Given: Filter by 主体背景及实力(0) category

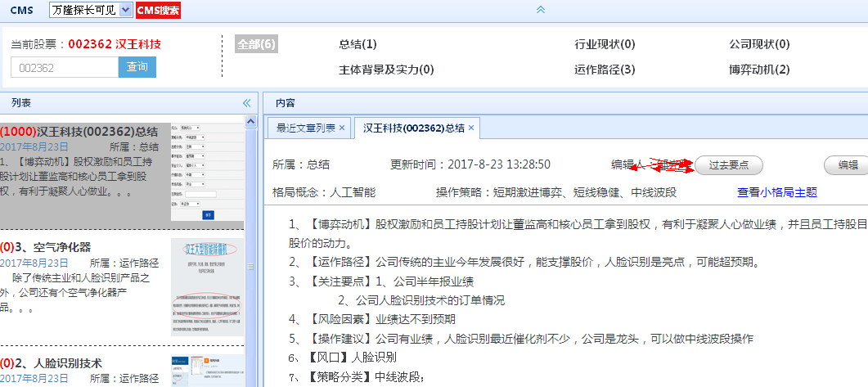Looking at the screenshot, I should click(x=386, y=70).
